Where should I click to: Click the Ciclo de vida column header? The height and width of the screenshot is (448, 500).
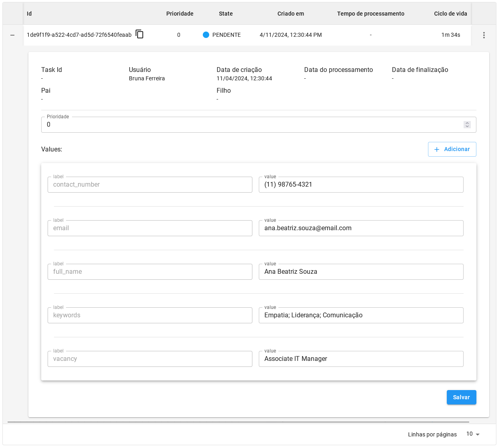tap(450, 14)
